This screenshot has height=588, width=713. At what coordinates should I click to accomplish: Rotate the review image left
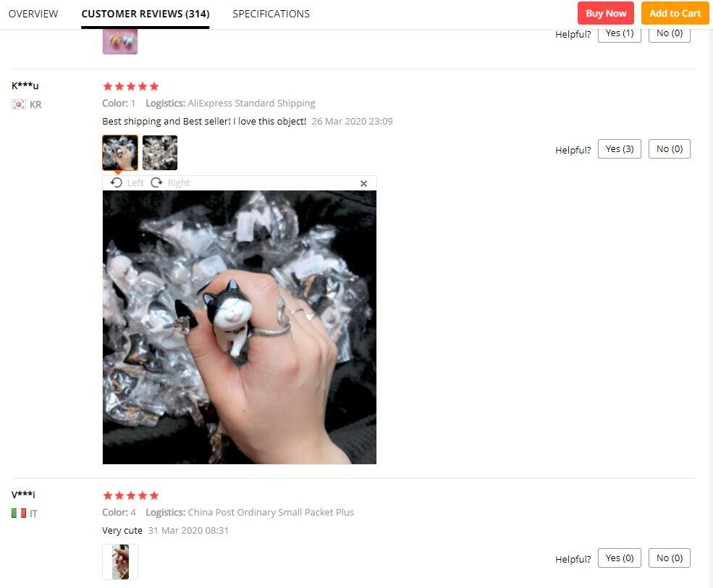click(127, 182)
